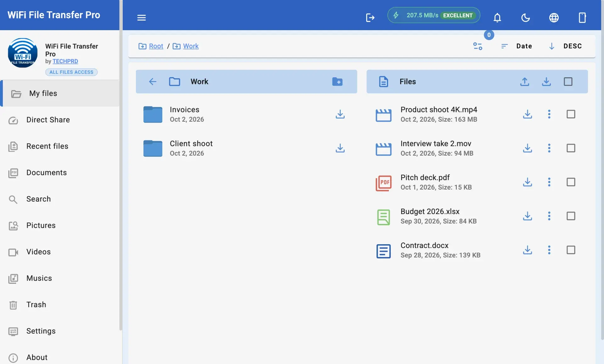Image resolution: width=604 pixels, height=364 pixels.
Task: Download the Client shoot folder
Action: 340,148
